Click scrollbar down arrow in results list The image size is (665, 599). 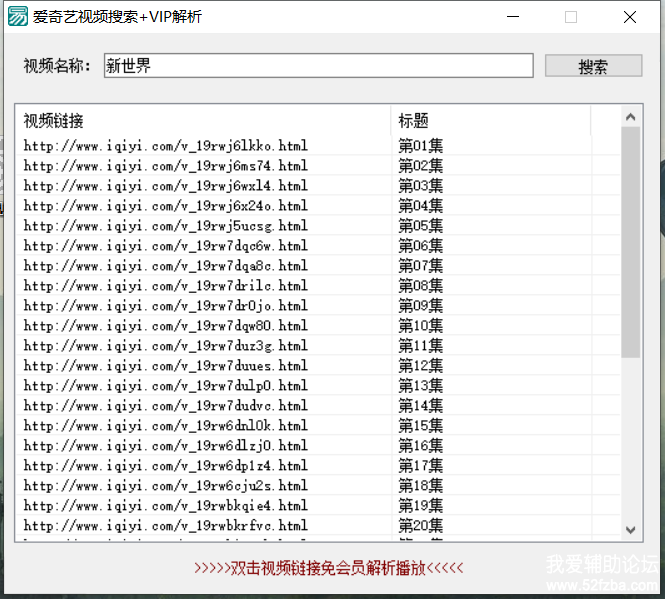(630, 530)
